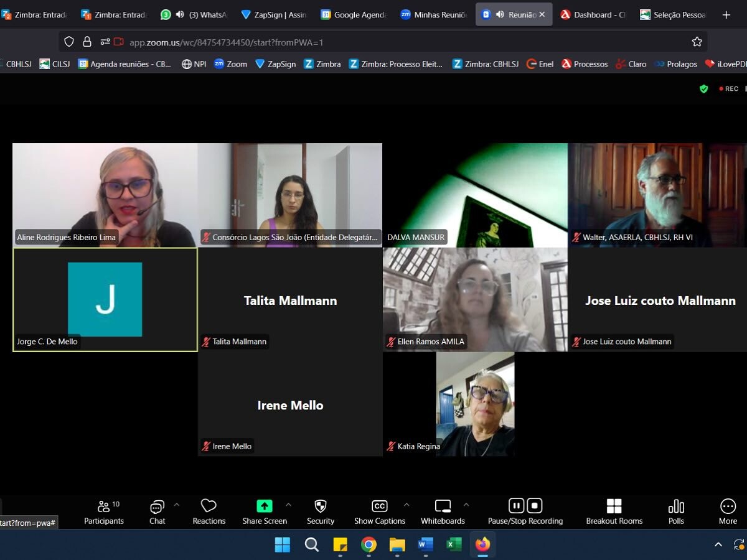Expand the Show Captions options arrow
Image resolution: width=747 pixels, height=560 pixels.
406,505
